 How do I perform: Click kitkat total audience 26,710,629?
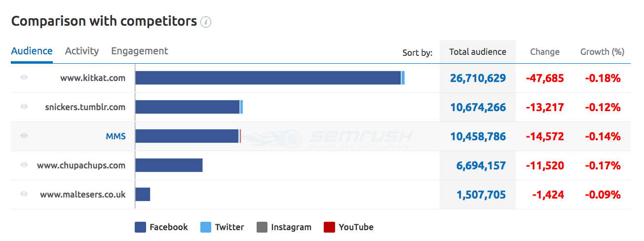[x=478, y=78]
